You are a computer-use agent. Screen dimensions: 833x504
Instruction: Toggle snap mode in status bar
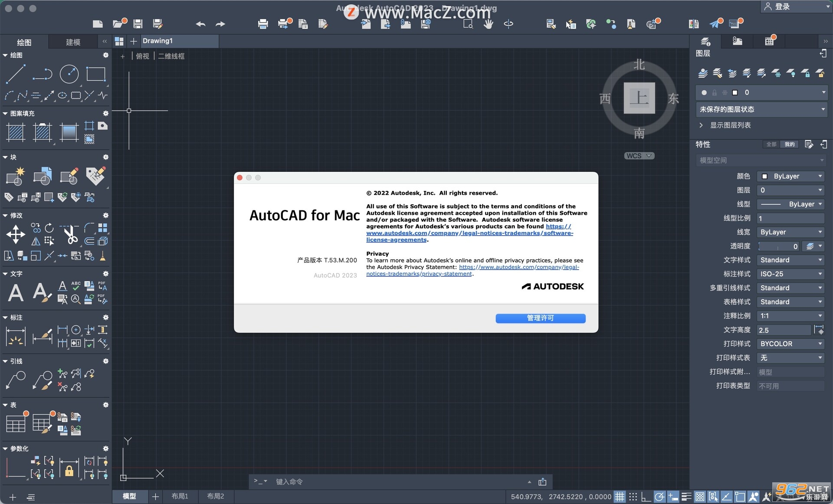coord(633,497)
